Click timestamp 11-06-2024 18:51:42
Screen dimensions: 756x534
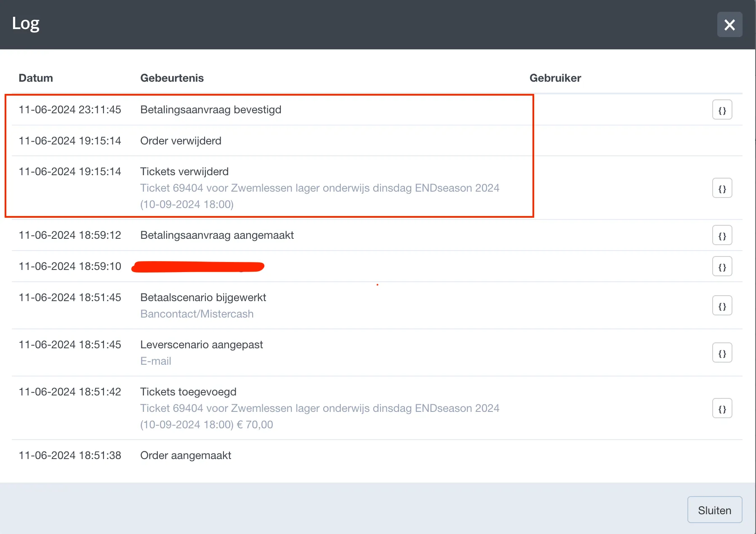click(70, 392)
